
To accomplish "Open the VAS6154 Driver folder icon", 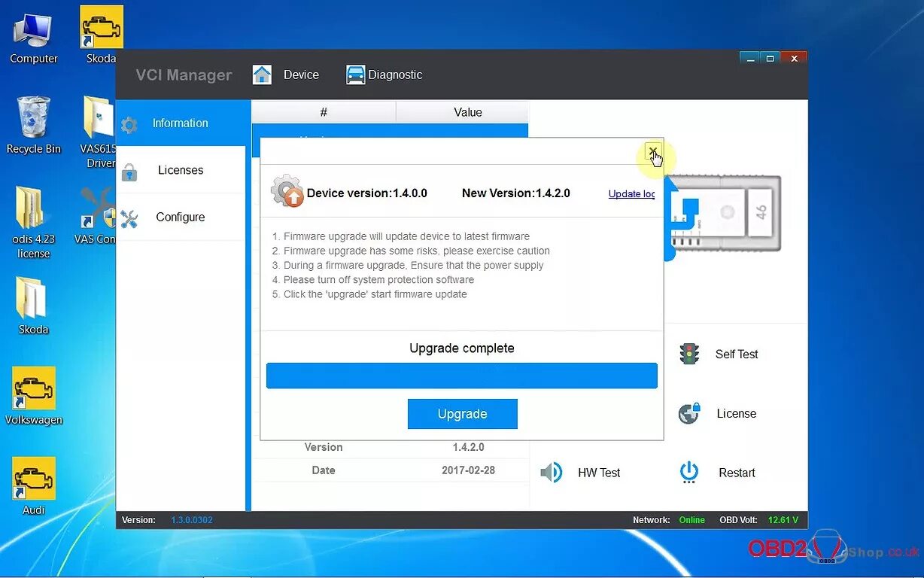I will click(99, 117).
